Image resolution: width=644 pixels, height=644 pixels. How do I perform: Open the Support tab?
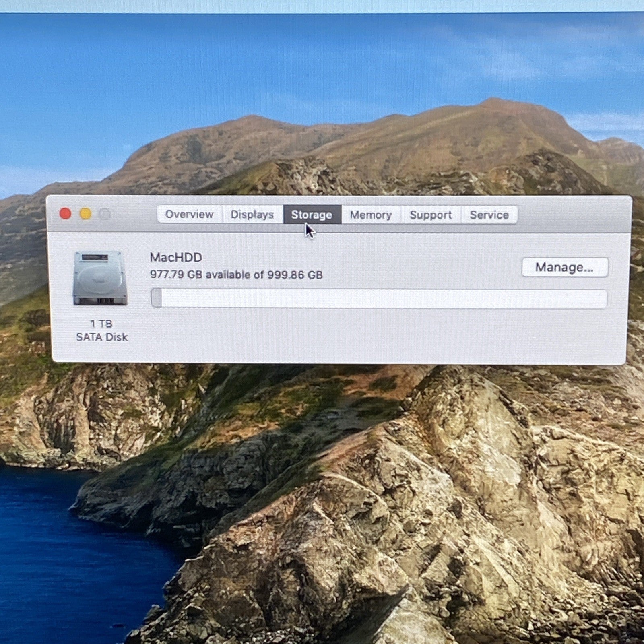[431, 215]
